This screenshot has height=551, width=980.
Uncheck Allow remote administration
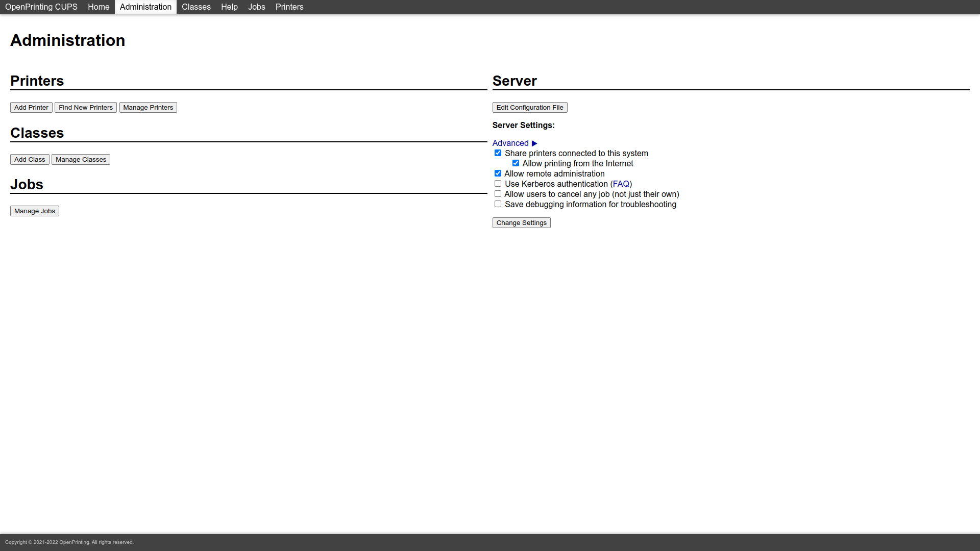coord(498,173)
